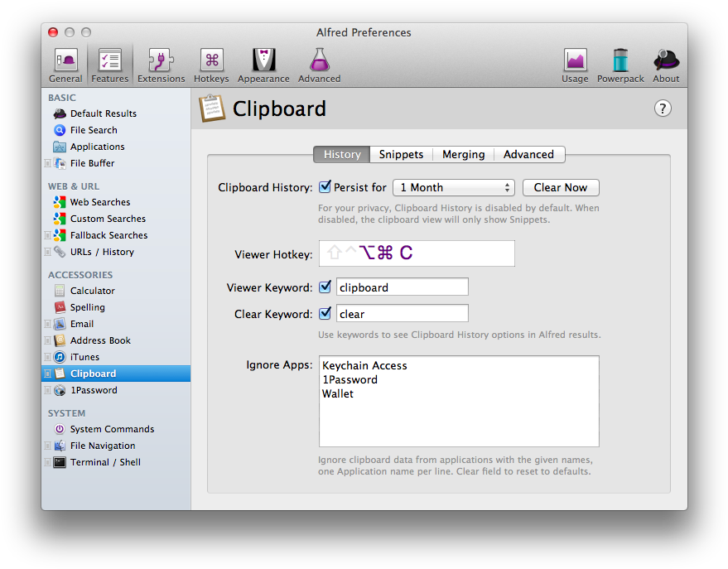Click the Ignore Apps text area
728x569 pixels.
click(x=459, y=402)
